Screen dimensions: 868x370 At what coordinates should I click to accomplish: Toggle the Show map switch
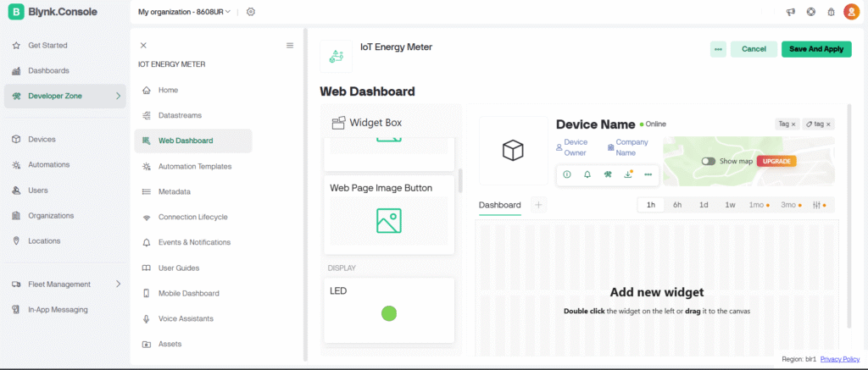click(x=709, y=162)
